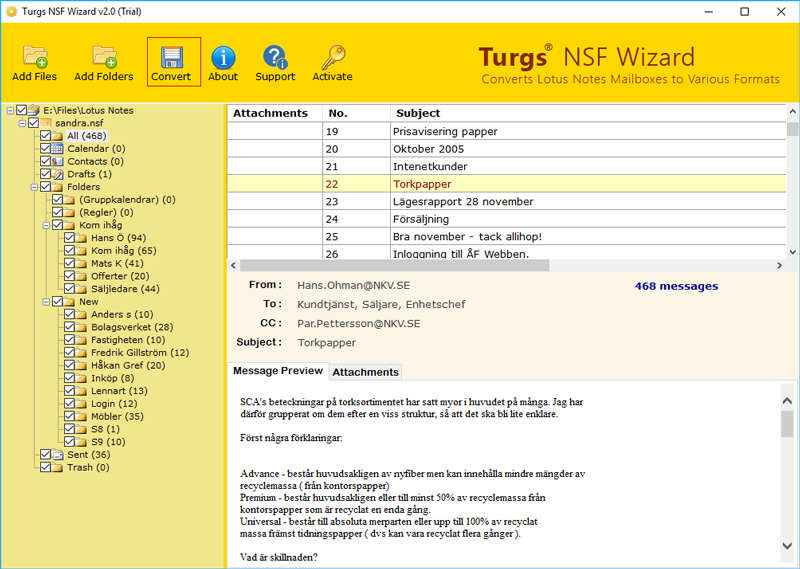The height and width of the screenshot is (569, 800).
Task: Sort by the No. column header
Action: pyautogui.click(x=356, y=113)
